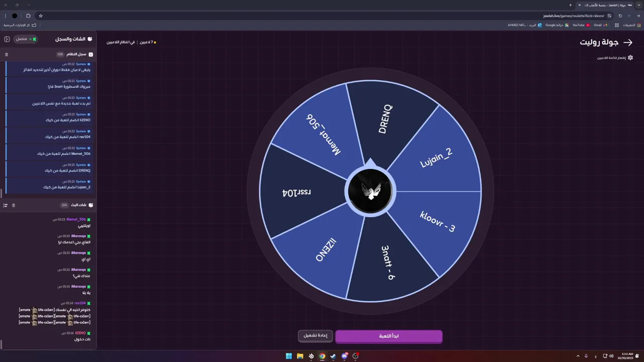Clear stream chat using its trash icon
The width and height of the screenshot is (644, 362).
[14, 205]
